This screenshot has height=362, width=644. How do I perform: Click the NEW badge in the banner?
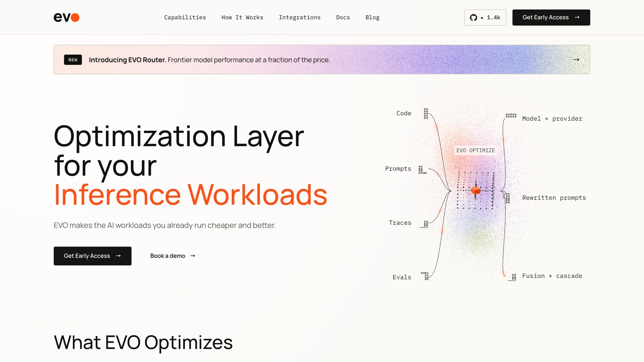coord(73,60)
